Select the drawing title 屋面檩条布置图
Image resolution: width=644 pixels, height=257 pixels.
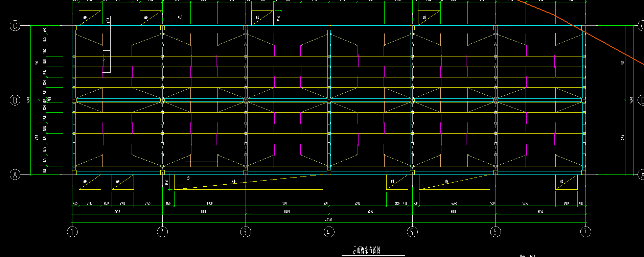click(x=367, y=250)
